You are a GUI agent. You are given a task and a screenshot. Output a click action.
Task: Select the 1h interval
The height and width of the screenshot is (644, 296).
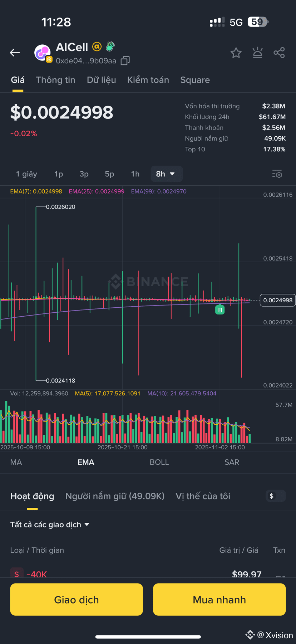click(135, 174)
